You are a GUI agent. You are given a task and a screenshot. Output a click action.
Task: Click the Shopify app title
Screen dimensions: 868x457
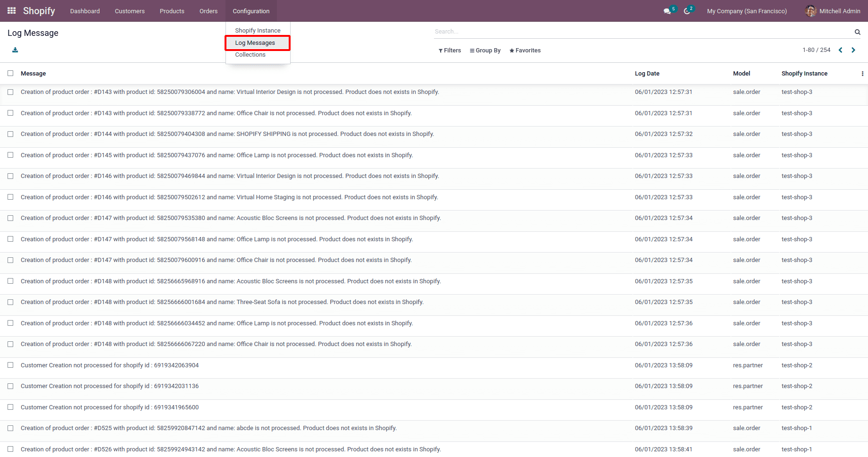(39, 11)
